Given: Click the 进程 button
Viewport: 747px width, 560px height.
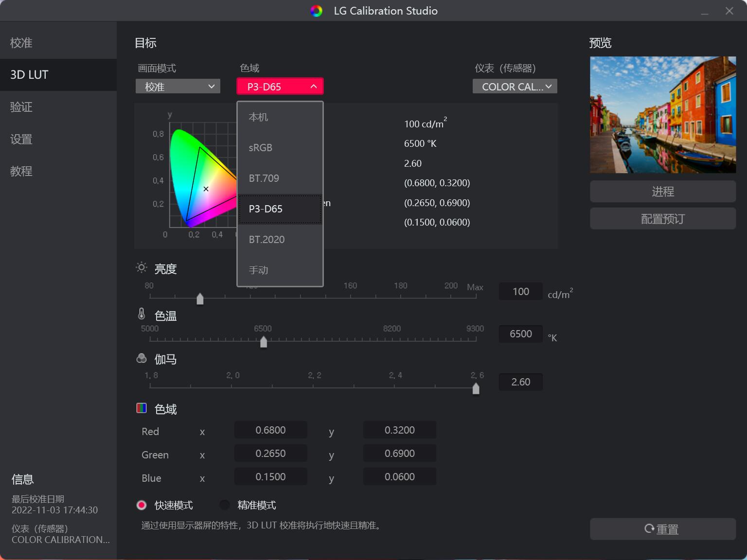Looking at the screenshot, I should (x=662, y=191).
